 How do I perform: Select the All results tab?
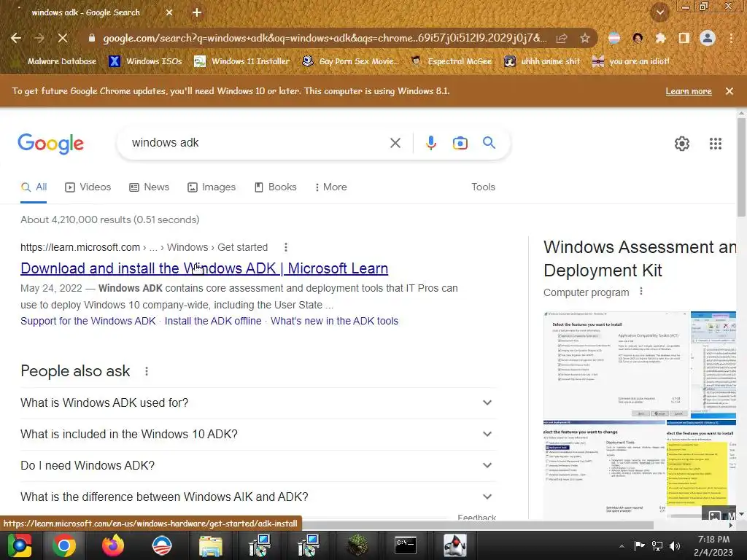pyautogui.click(x=34, y=187)
